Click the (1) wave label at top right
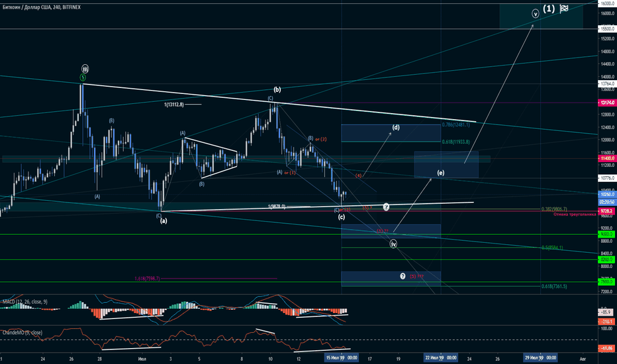This screenshot has width=617, height=364. [x=549, y=9]
